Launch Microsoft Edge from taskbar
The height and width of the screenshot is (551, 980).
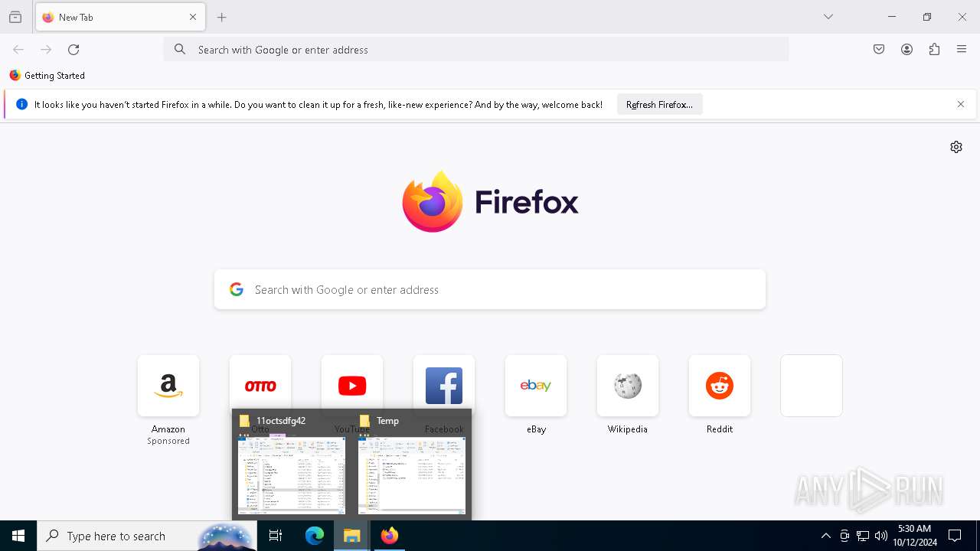click(x=315, y=536)
